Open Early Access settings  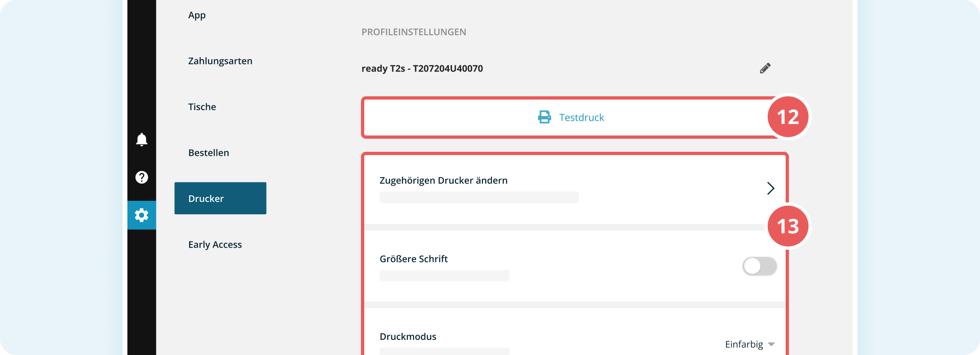[x=215, y=244]
